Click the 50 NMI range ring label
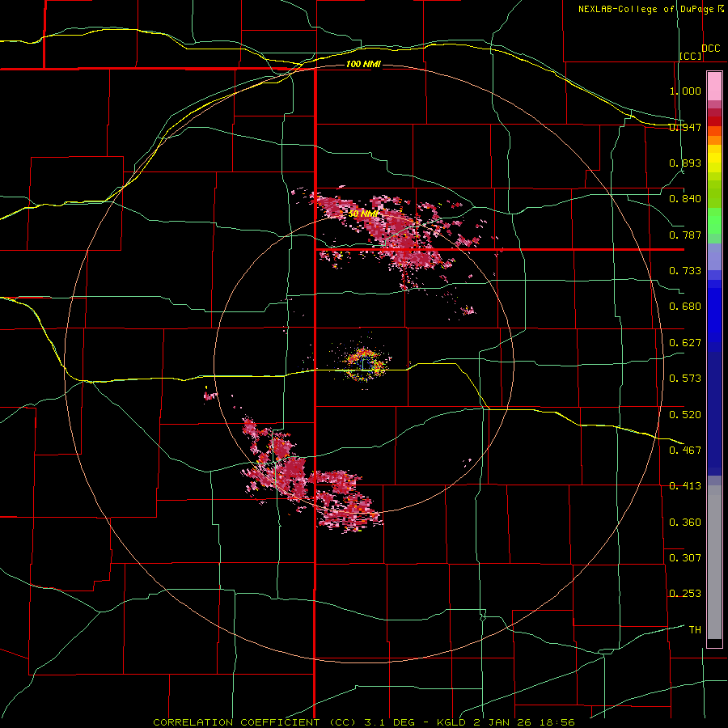The height and width of the screenshot is (728, 728). pos(363,214)
